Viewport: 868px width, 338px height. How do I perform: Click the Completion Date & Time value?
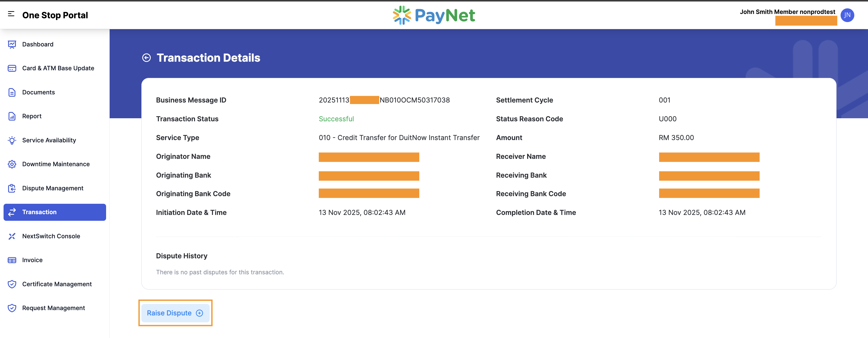[x=702, y=213]
